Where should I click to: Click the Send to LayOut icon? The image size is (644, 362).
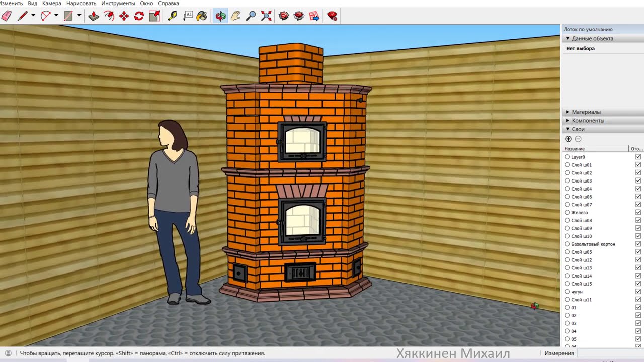point(314,16)
